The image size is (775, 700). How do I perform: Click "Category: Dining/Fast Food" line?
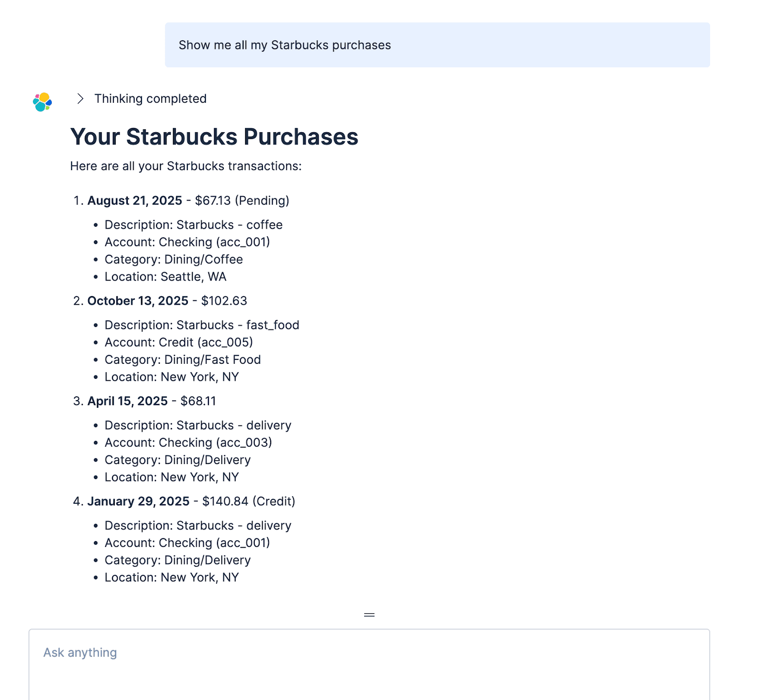pos(183,360)
